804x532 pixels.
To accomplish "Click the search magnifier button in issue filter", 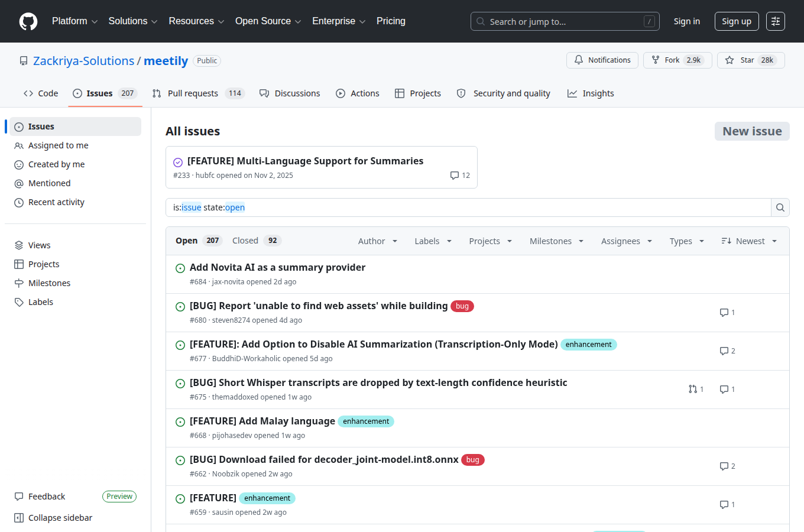I will (780, 207).
